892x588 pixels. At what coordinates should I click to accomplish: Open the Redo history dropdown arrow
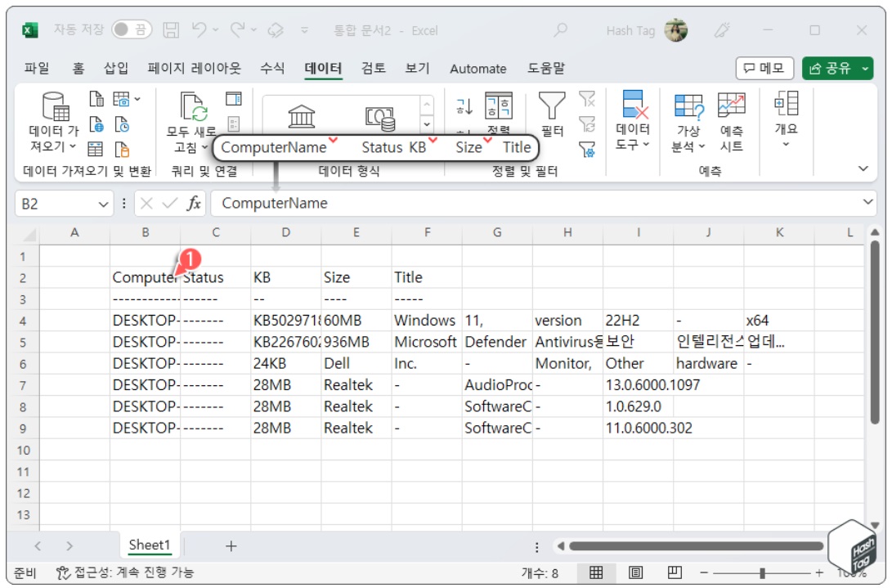point(253,29)
